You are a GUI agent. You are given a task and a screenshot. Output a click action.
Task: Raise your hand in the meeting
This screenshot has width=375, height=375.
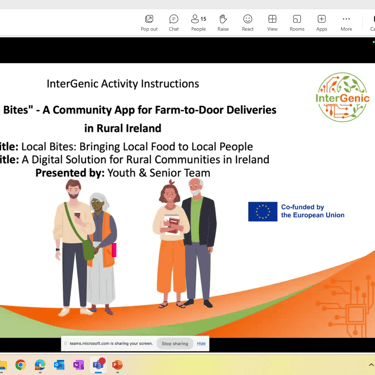(x=223, y=23)
